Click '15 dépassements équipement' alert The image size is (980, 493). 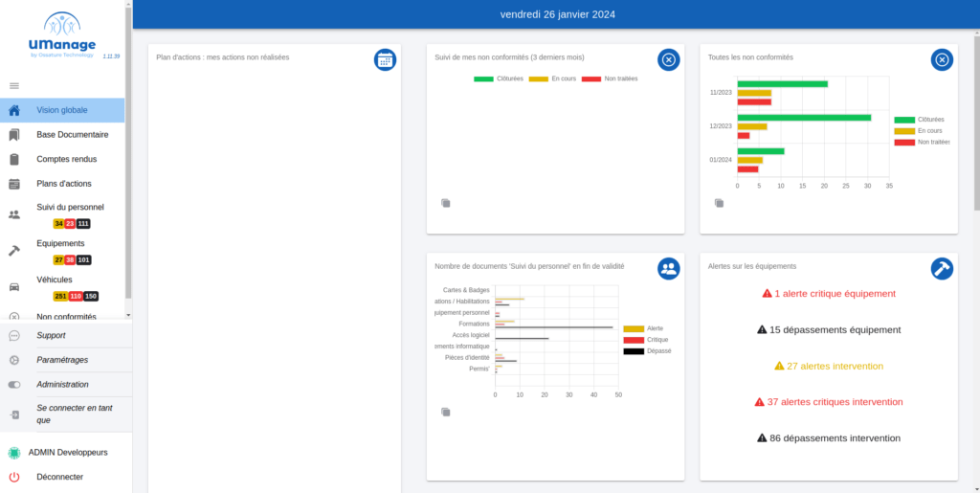coord(829,329)
